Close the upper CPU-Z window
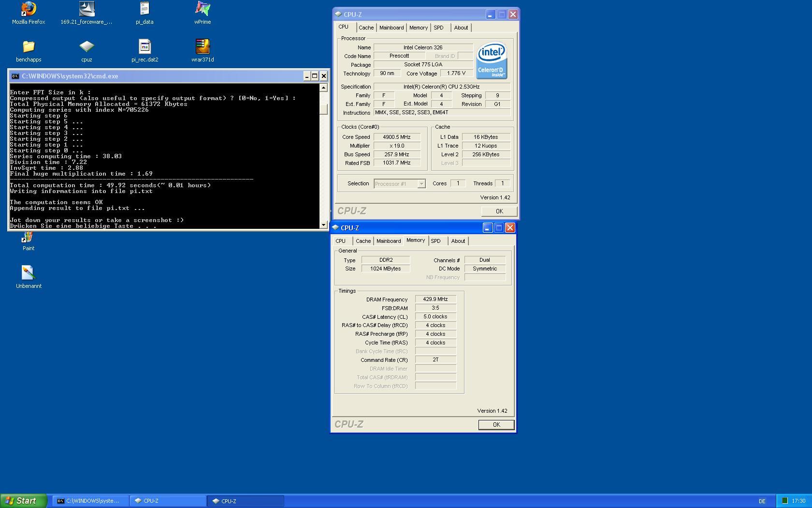812x508 pixels. 513,15
